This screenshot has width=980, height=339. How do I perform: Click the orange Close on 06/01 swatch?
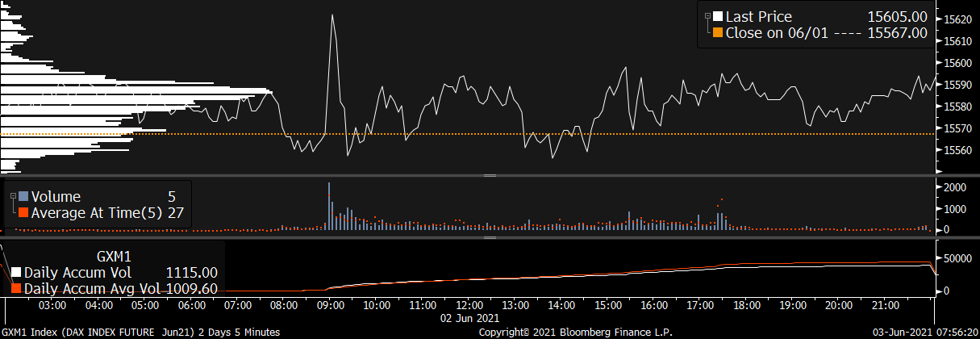717,33
